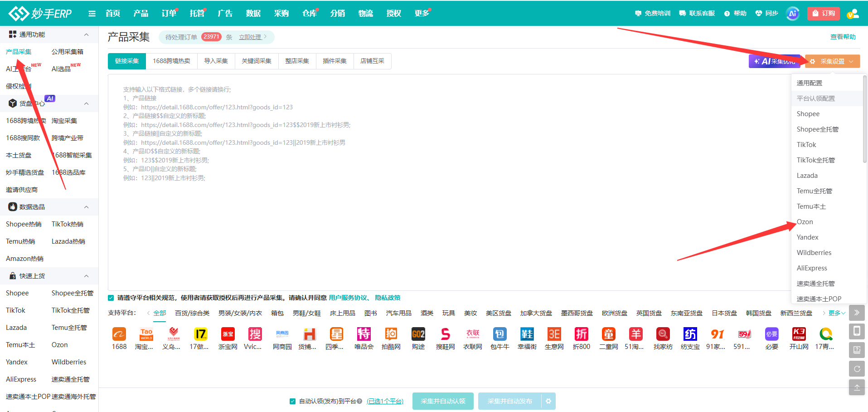Click the 采集并自动发布 button
The height and width of the screenshot is (412, 868).
point(510,401)
